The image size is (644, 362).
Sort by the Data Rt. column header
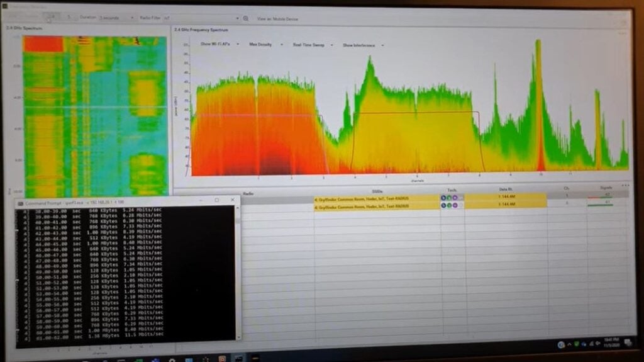506,189
